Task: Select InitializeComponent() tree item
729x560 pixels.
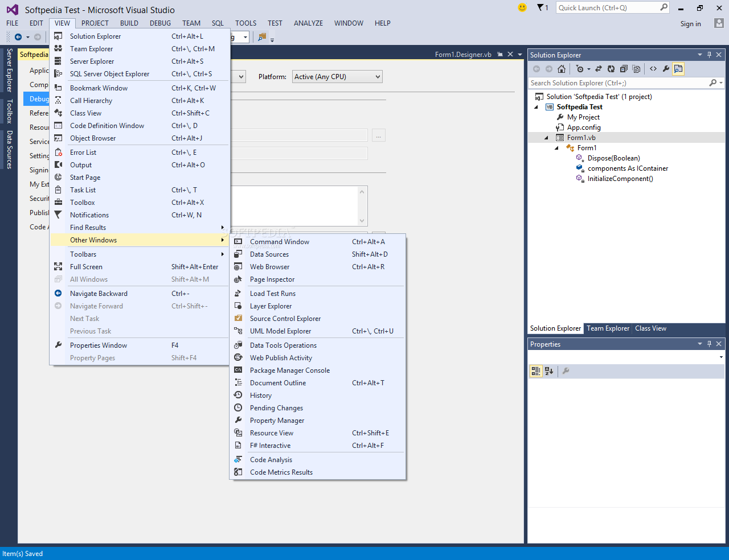Action: (x=620, y=179)
